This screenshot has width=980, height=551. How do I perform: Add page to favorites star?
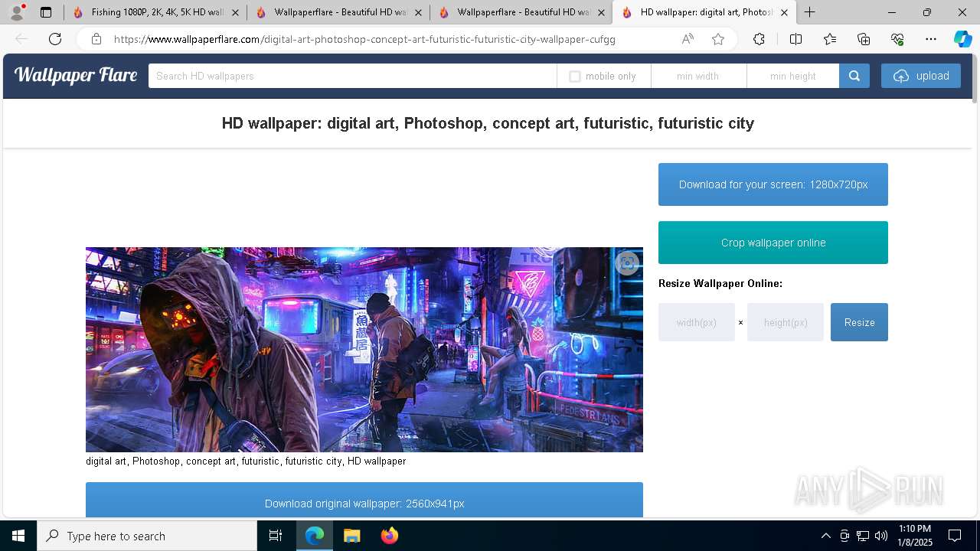coord(718,39)
